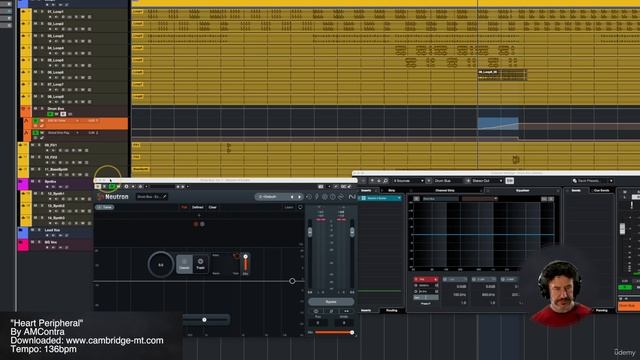640x360 pixels.
Task: Open the EQ preset dropdown arrow
Action: click(x=495, y=199)
